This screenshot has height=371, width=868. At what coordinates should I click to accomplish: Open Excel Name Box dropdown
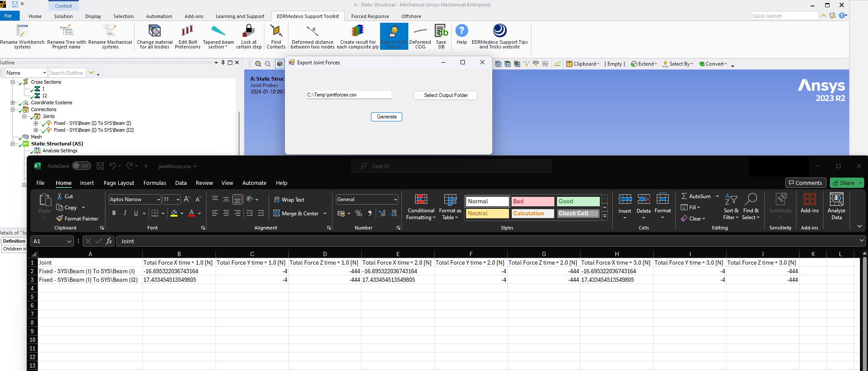pyautogui.click(x=69, y=241)
